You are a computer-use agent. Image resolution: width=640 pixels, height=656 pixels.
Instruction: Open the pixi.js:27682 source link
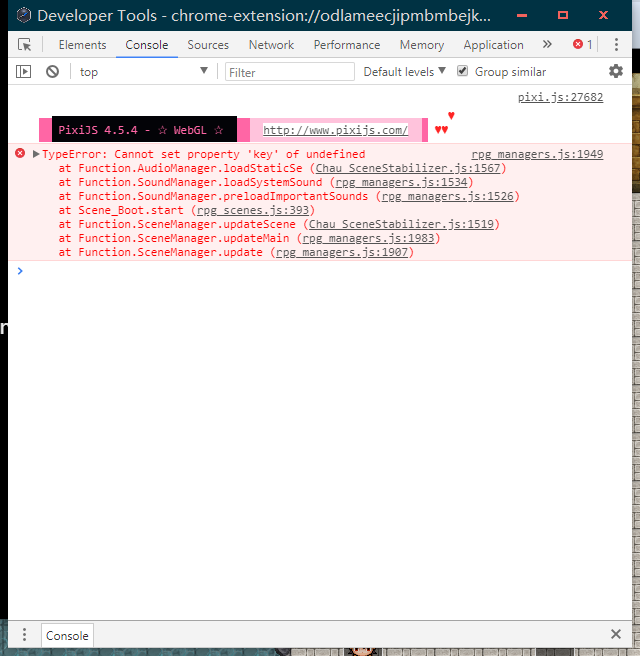561,97
